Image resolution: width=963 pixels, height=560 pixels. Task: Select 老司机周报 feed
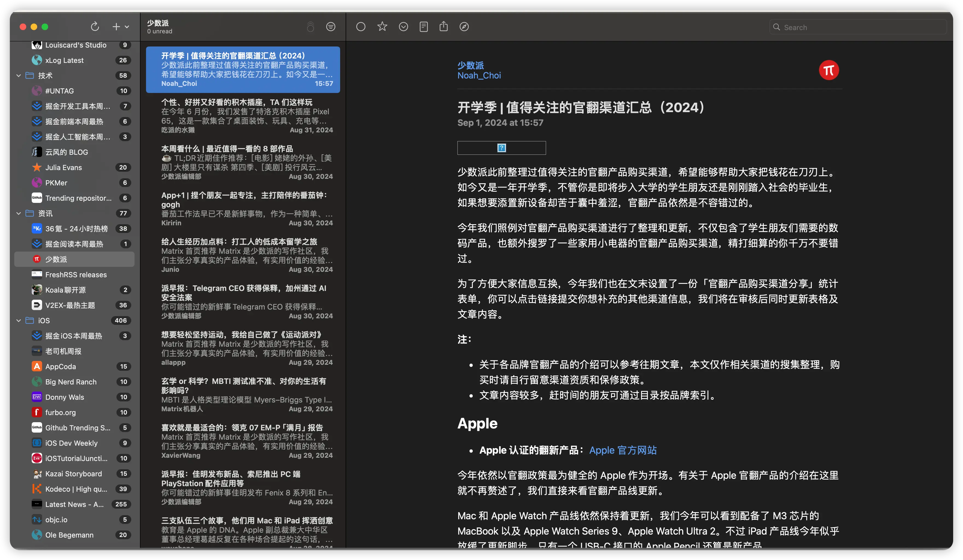[x=75, y=351]
